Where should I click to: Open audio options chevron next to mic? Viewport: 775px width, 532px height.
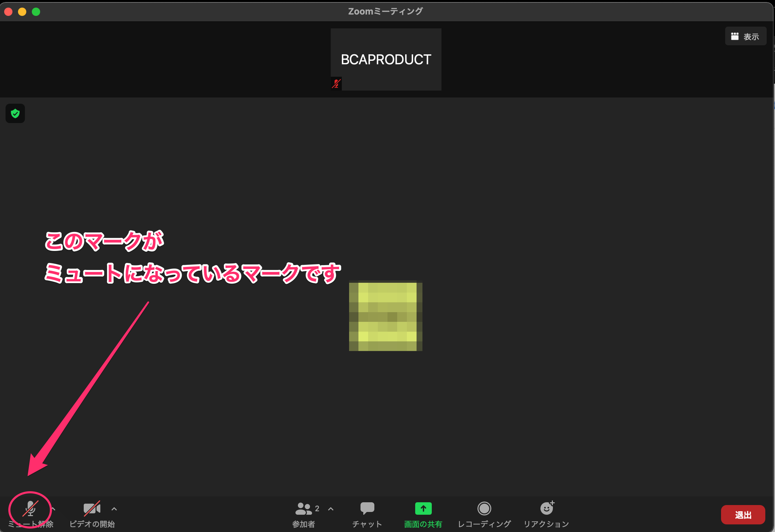pyautogui.click(x=54, y=509)
